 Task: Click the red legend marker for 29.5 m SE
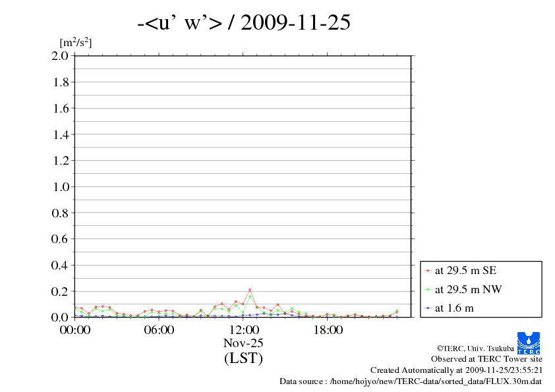(428, 271)
